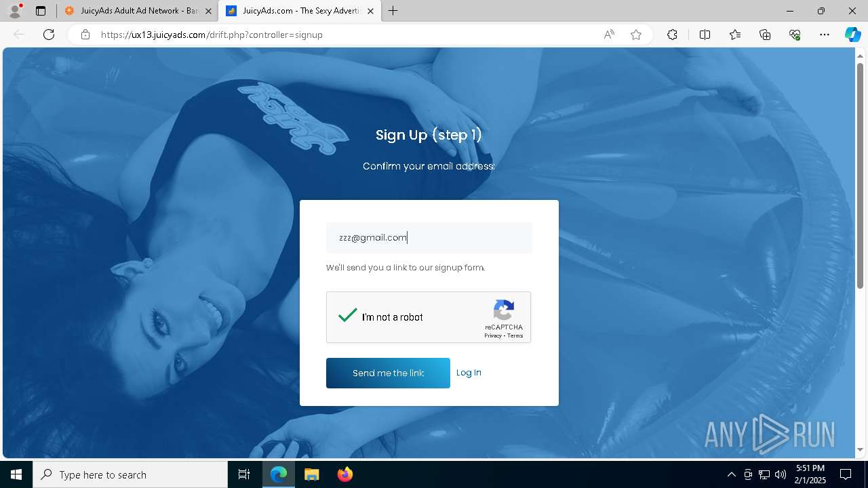Screen dimensions: 868x488
Task: Open Task View on the taskbar
Action: (244, 474)
